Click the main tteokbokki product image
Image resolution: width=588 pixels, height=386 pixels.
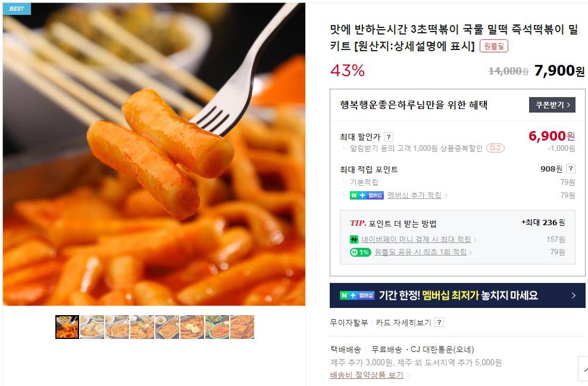[154, 154]
